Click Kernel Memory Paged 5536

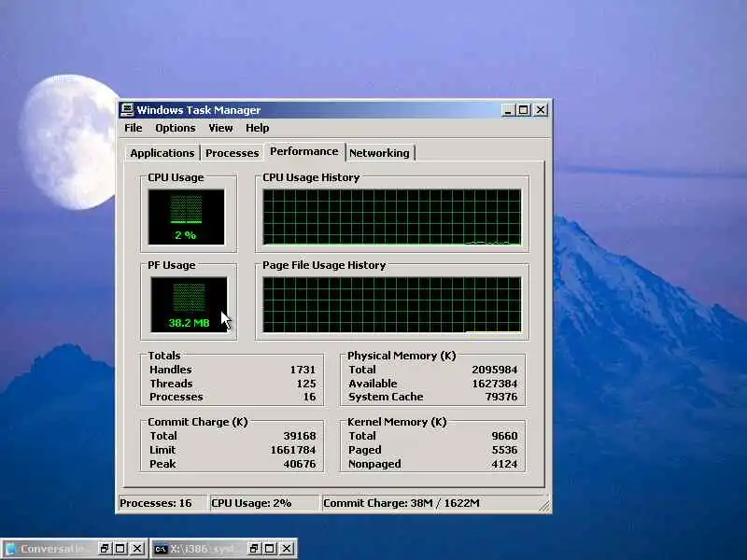pyautogui.click(x=504, y=450)
